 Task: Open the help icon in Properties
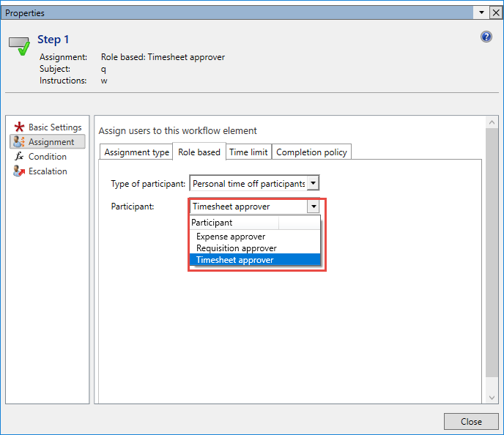click(x=486, y=37)
